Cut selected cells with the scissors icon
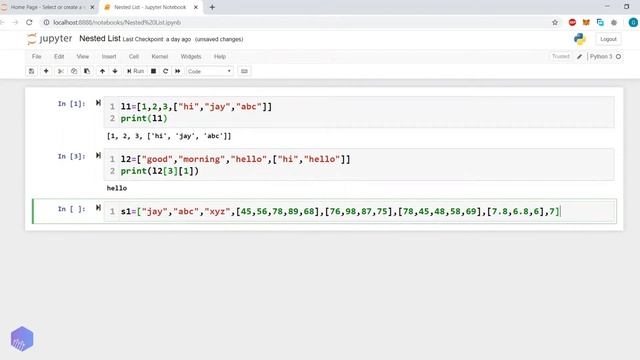640x360 pixels. click(x=61, y=71)
